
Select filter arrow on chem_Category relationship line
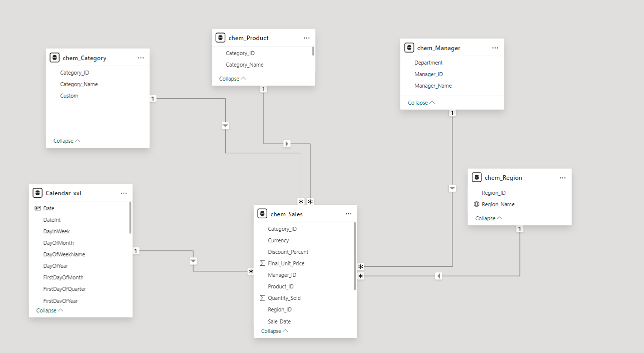[x=225, y=126]
